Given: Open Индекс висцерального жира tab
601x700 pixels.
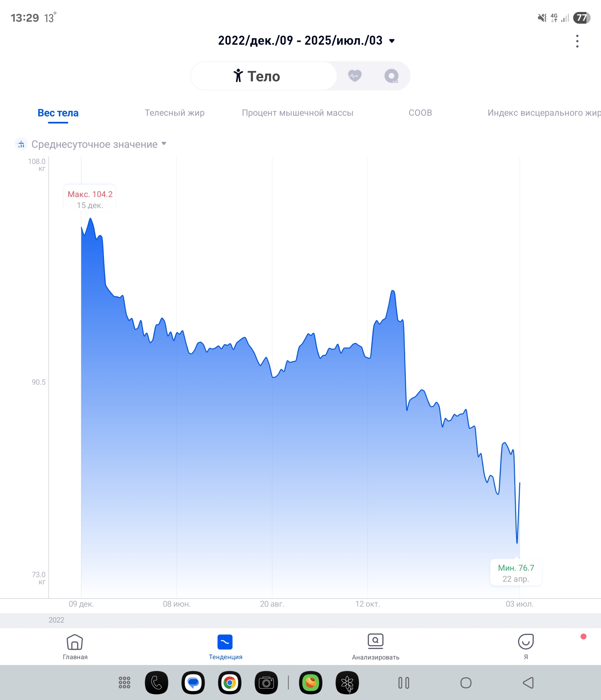Looking at the screenshot, I should click(543, 113).
